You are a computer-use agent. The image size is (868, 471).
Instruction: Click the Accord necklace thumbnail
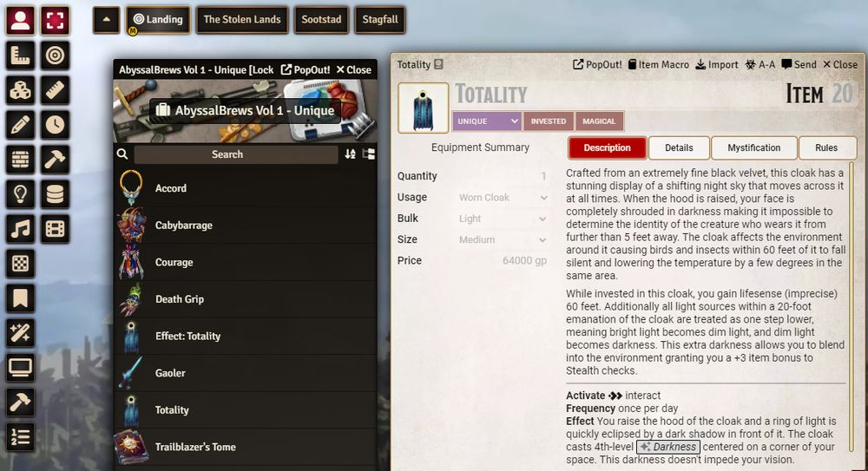point(131,188)
